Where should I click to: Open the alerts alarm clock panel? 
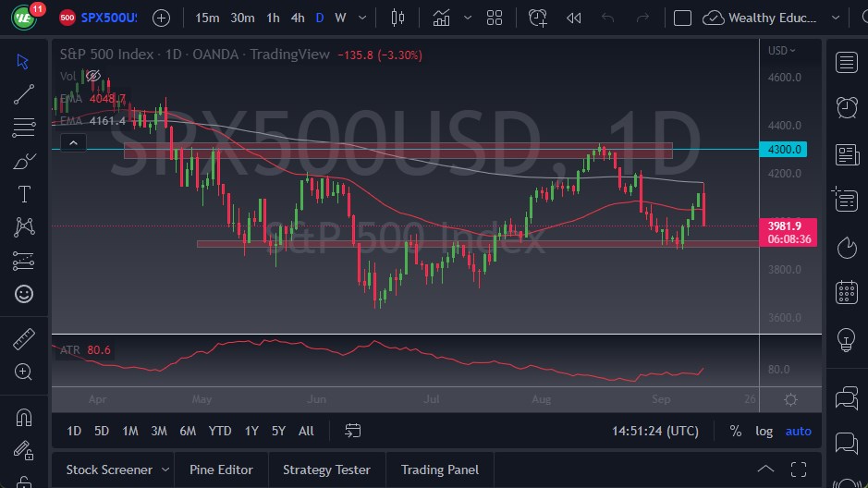(846, 108)
